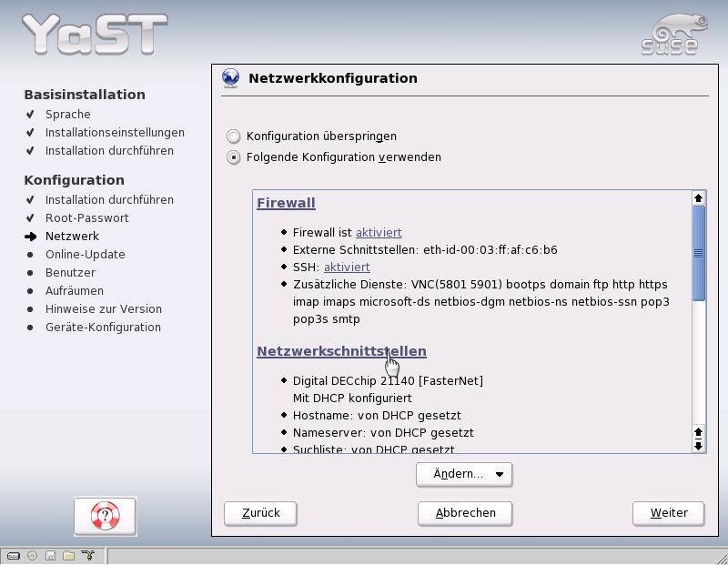728x565 pixels.
Task: Select Root-Passwort step in the sidebar
Action: (x=86, y=217)
